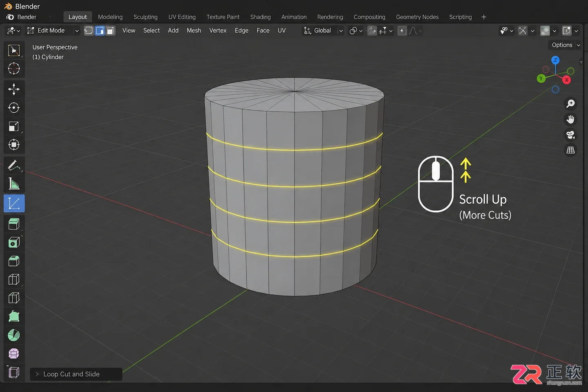
Task: Pick the Inset Faces tool
Action: pos(14,243)
